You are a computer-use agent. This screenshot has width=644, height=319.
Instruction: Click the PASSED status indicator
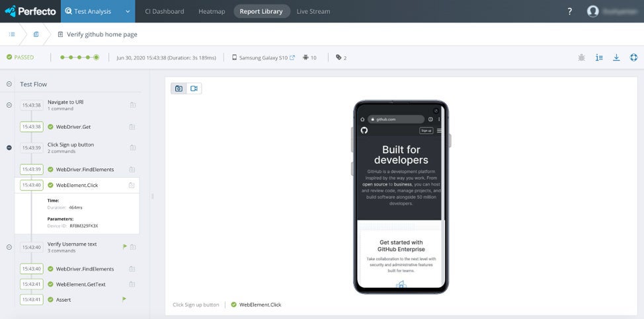(x=20, y=57)
